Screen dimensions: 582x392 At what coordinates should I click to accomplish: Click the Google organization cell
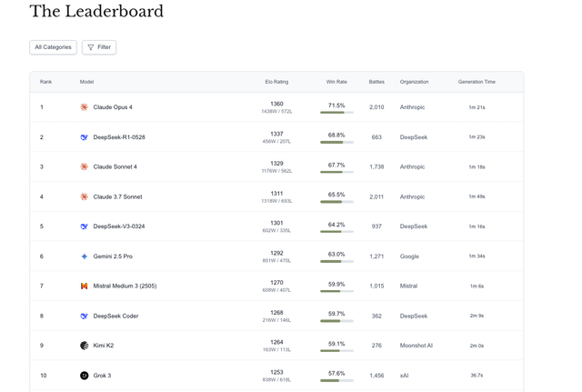pyautogui.click(x=409, y=256)
